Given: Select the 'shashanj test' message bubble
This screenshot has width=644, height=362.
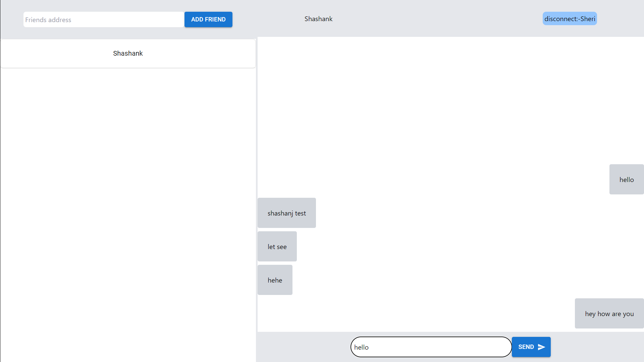Looking at the screenshot, I should [x=286, y=213].
